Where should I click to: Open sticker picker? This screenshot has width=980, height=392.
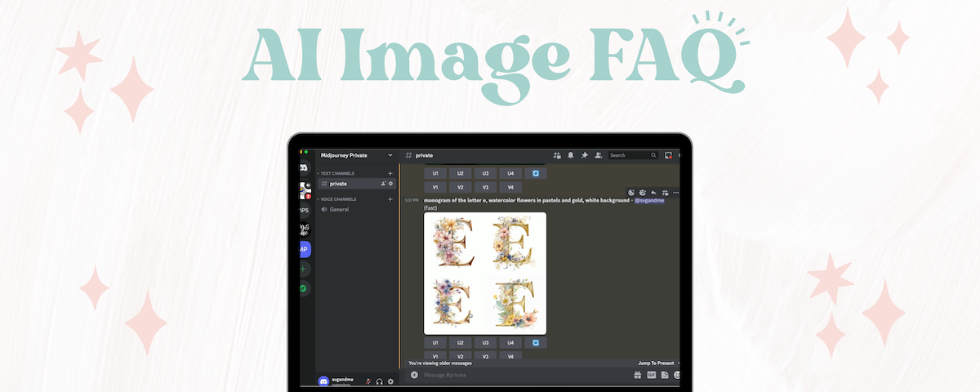click(665, 375)
